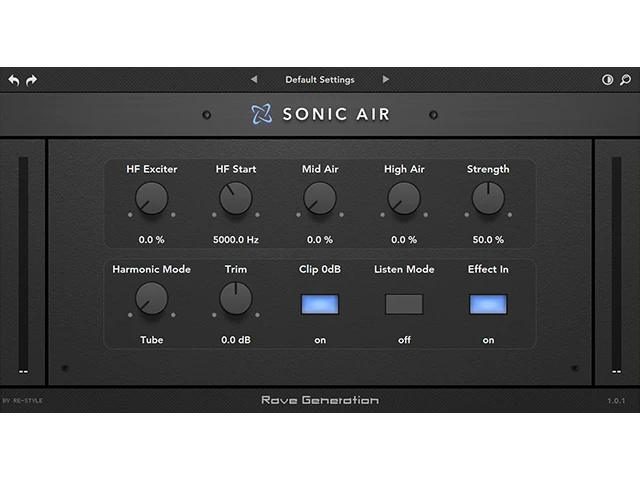The height and width of the screenshot is (480, 640).
Task: Click the Trim knob
Action: pyautogui.click(x=236, y=299)
